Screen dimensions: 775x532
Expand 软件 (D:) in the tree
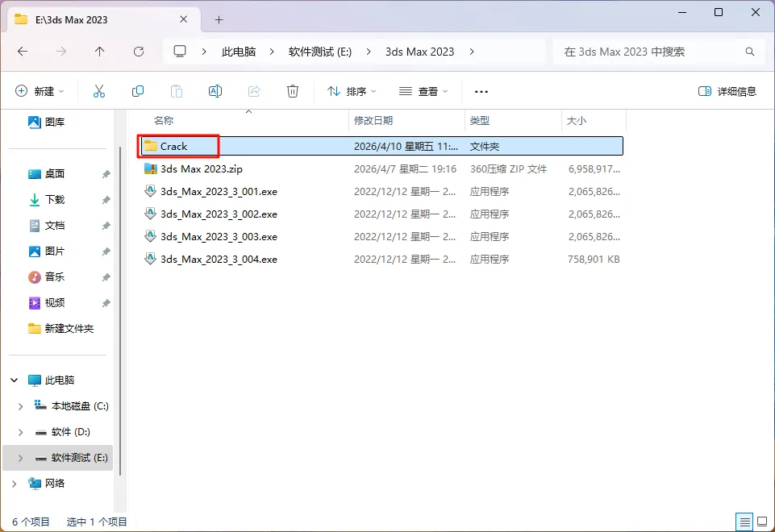20,432
